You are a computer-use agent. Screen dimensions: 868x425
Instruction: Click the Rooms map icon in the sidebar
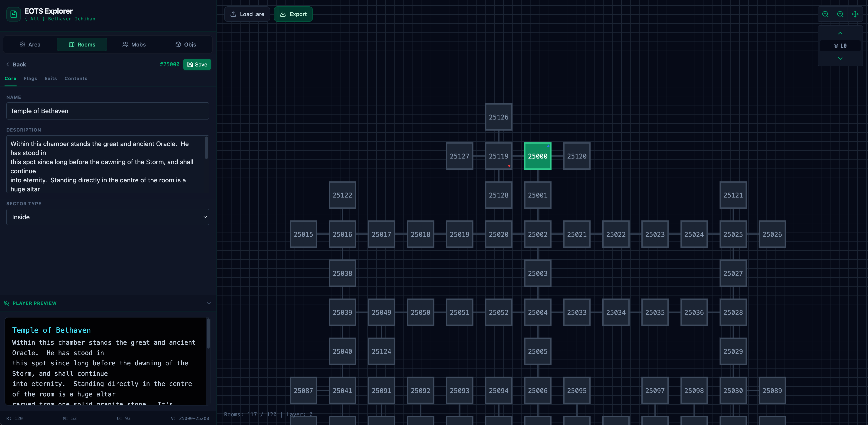[x=72, y=44]
